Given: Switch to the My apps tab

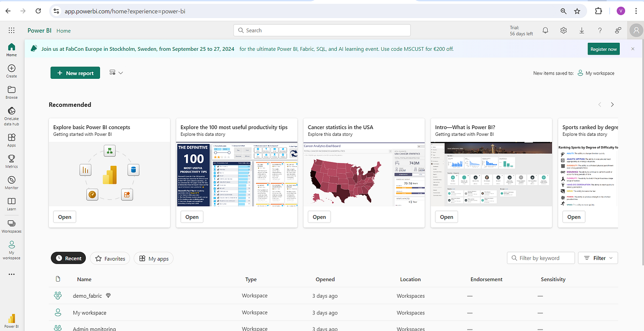Looking at the screenshot, I should point(154,258).
